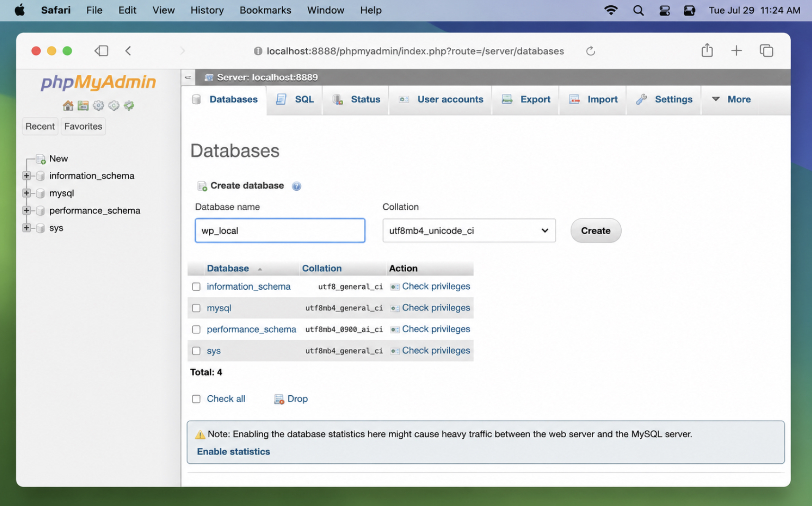Open the More tab dropdown
The image size is (812, 506).
tap(731, 99)
